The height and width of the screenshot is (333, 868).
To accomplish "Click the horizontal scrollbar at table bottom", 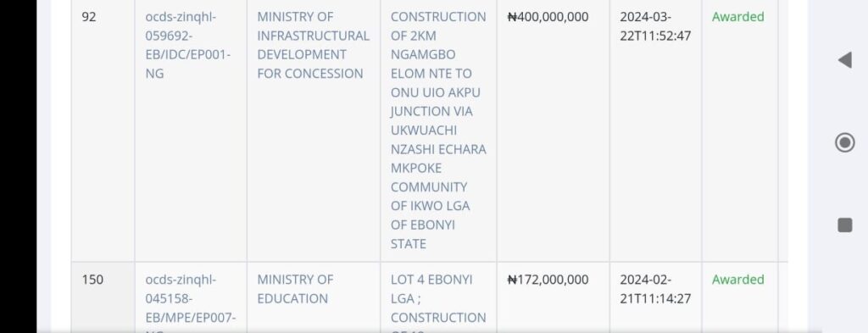I will click(429, 330).
